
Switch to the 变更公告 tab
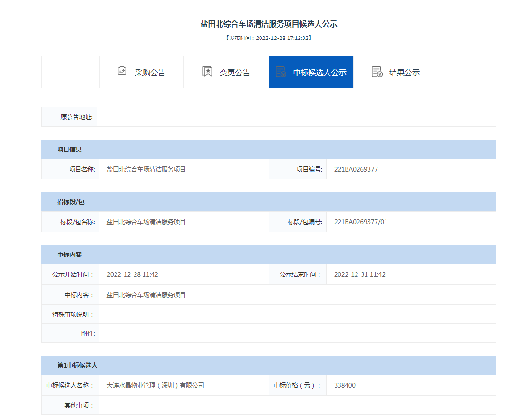pyautogui.click(x=226, y=72)
